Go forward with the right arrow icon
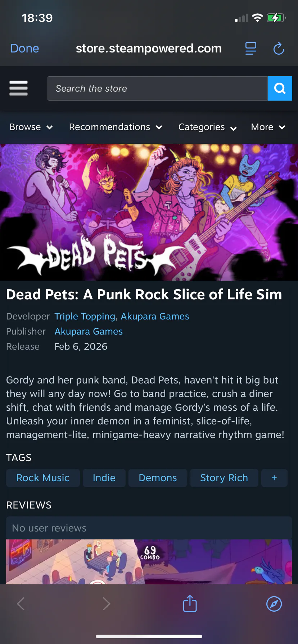 point(106,604)
